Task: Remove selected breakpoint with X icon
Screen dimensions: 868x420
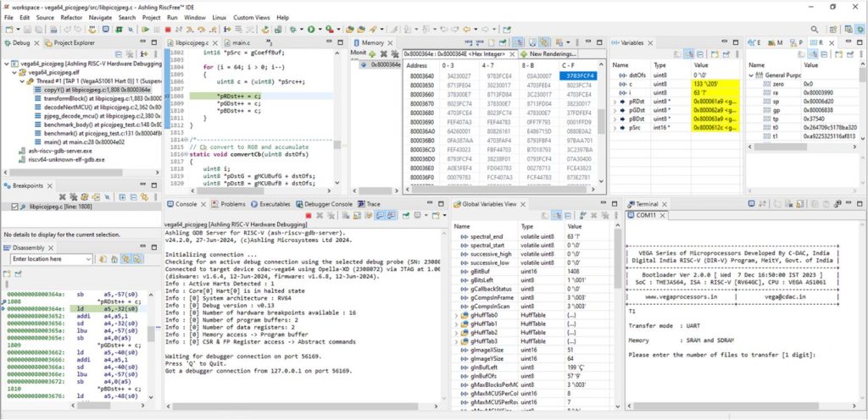Action: (x=61, y=197)
